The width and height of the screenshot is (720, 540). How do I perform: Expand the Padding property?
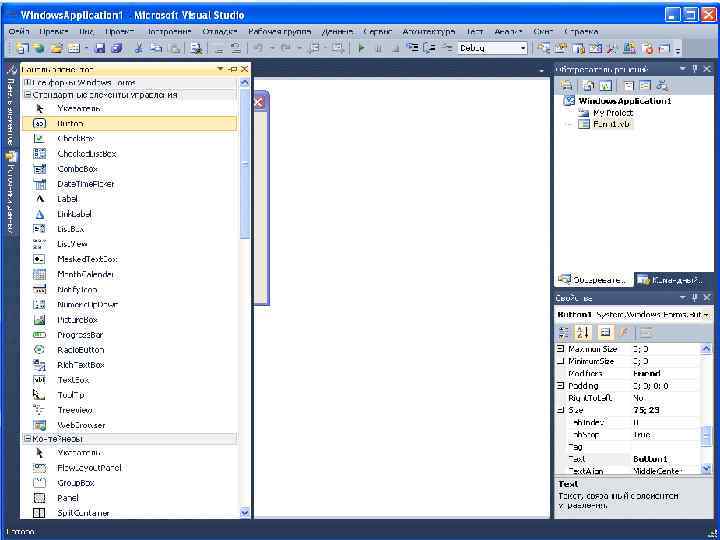(x=561, y=386)
